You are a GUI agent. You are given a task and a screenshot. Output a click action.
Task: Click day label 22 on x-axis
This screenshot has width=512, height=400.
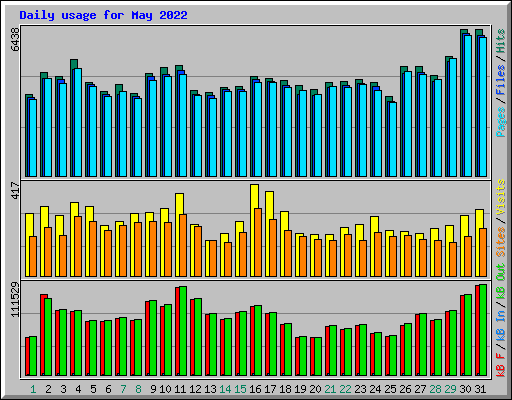pyautogui.click(x=345, y=389)
